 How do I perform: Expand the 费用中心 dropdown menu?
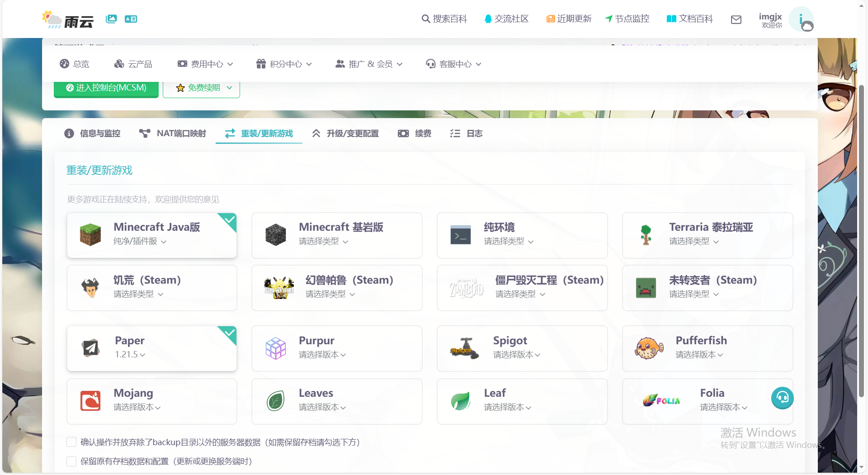(x=205, y=64)
